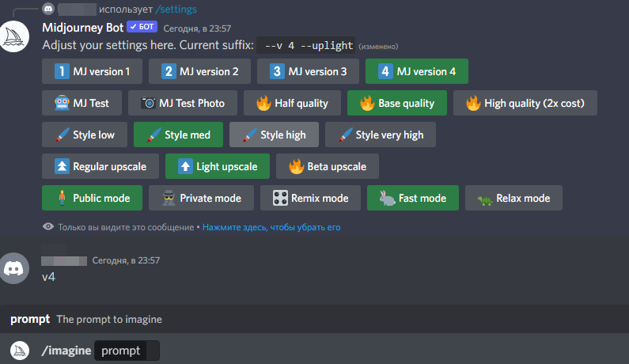Click the /settings command link

coord(176,9)
